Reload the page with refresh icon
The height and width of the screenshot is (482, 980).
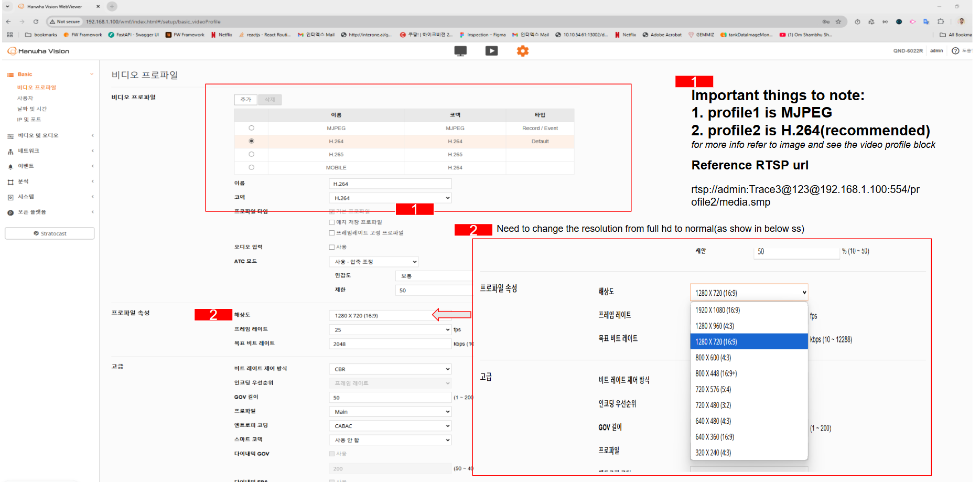tap(36, 22)
